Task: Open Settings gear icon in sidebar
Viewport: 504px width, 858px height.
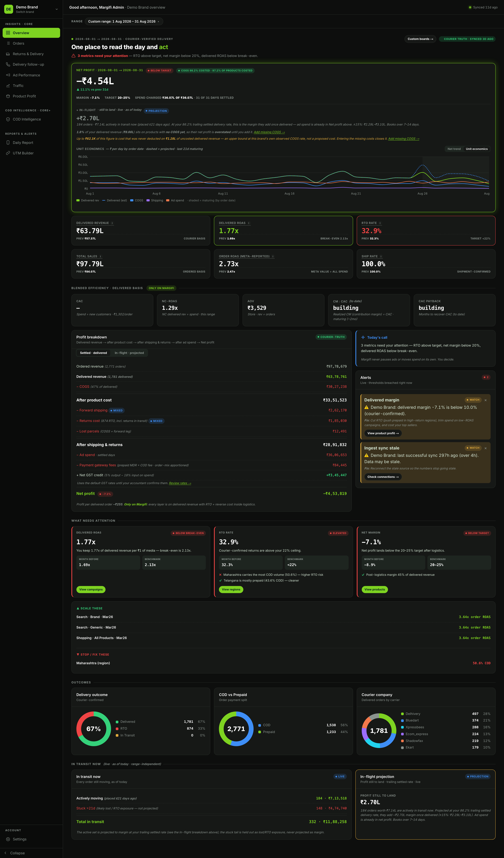Action: tap(8, 839)
